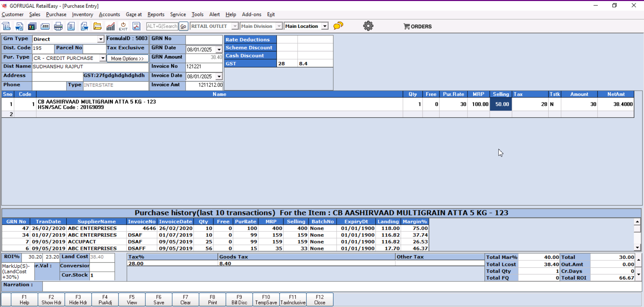644x307 pixels.
Task: Click the customer photo icon in toolbar
Action: pyautogui.click(x=32, y=26)
